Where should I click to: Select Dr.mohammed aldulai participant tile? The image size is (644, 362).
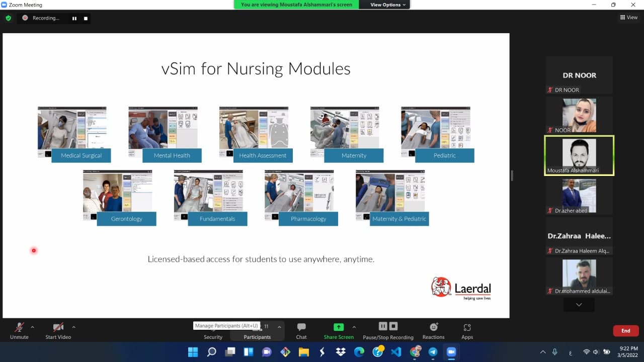coord(579,276)
